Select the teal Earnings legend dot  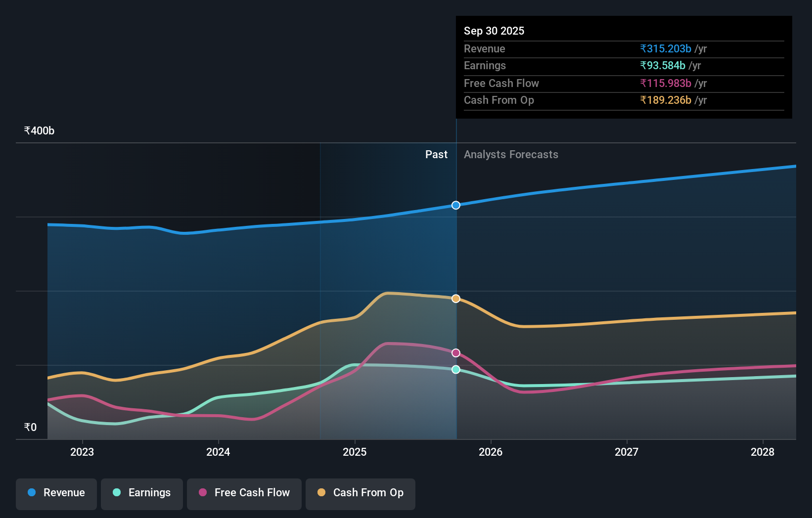116,493
